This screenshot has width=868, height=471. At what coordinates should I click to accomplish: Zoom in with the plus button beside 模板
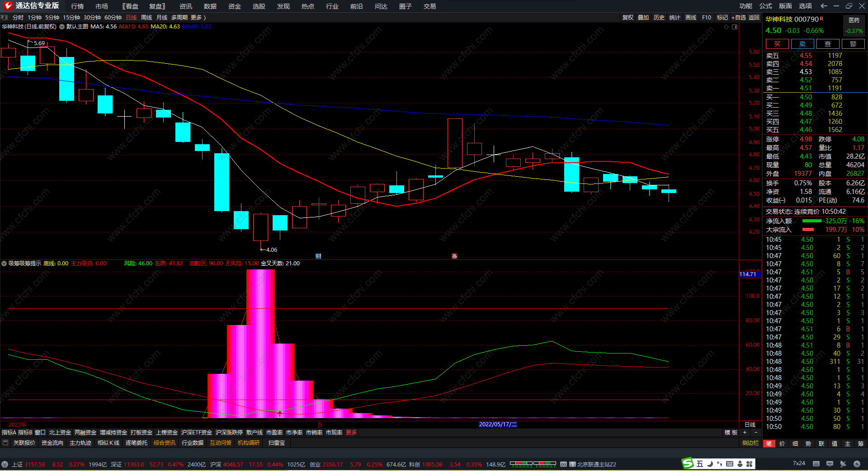(x=745, y=433)
